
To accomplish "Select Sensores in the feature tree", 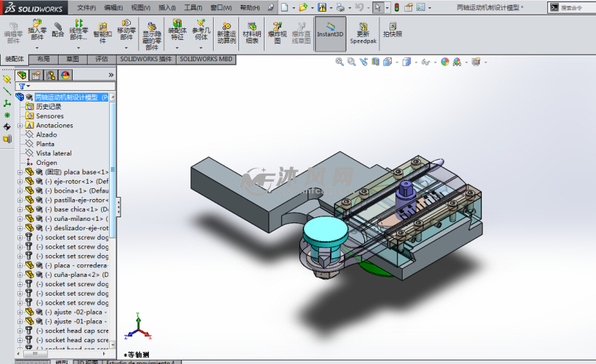I will (x=49, y=116).
